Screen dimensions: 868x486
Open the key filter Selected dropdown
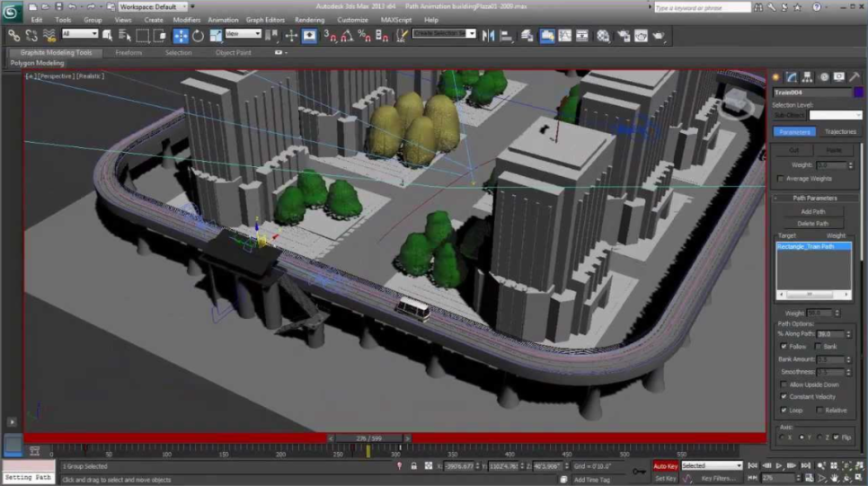click(x=712, y=466)
